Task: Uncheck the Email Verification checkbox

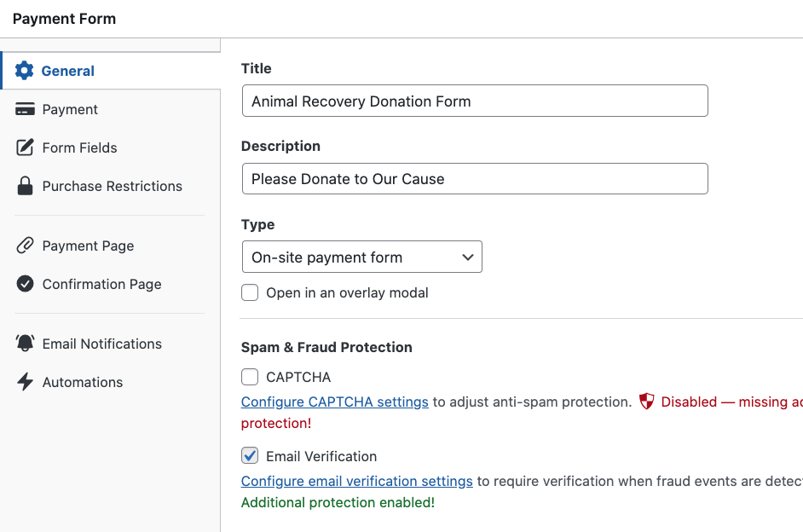Action: tap(250, 456)
